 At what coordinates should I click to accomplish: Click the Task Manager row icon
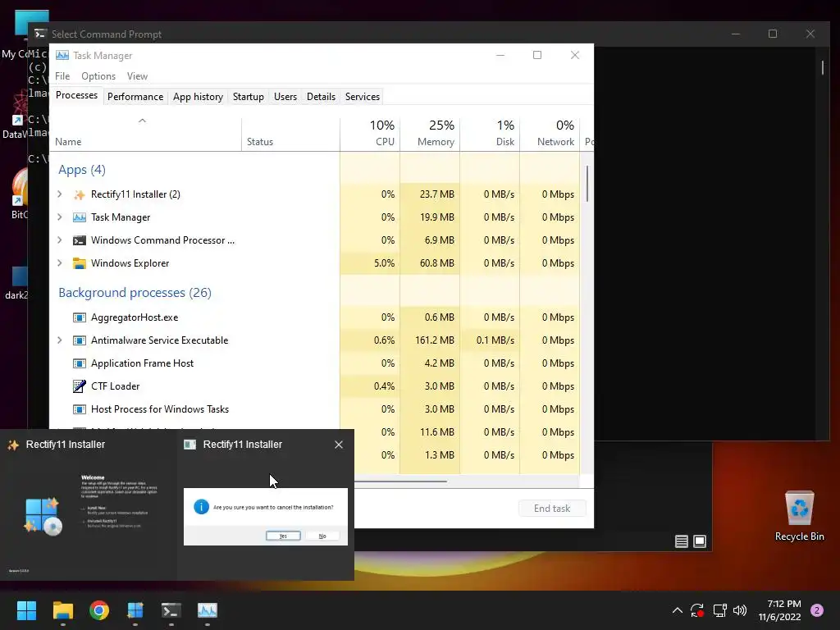[x=80, y=217]
